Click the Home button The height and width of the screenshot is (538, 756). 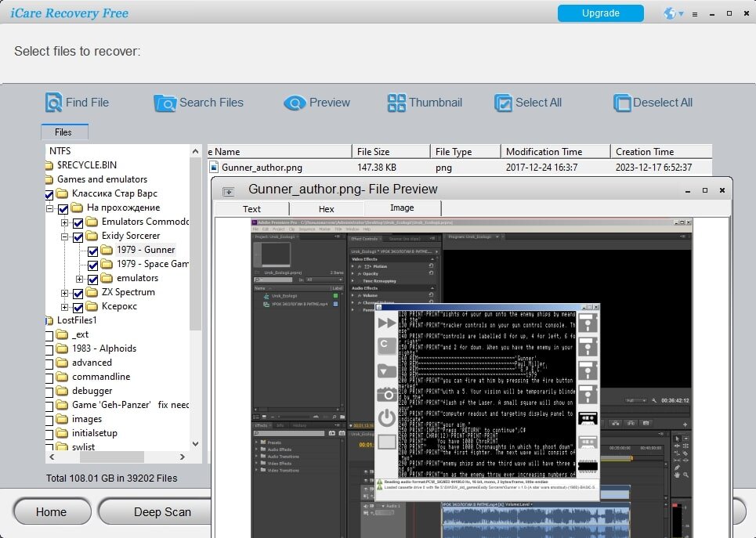(x=52, y=511)
